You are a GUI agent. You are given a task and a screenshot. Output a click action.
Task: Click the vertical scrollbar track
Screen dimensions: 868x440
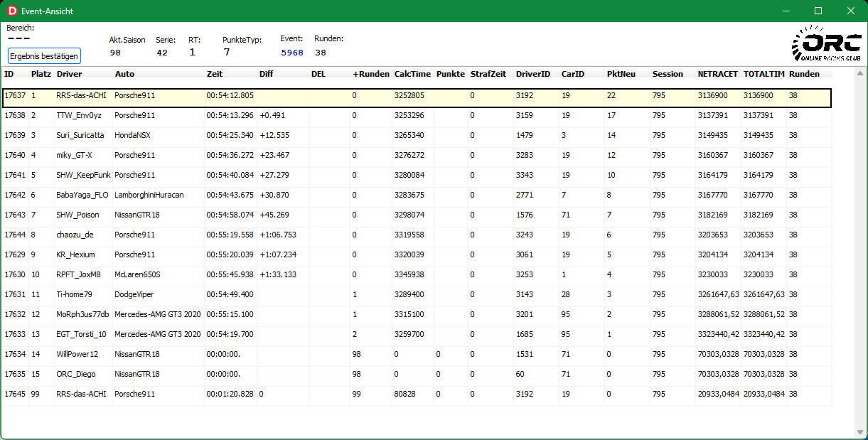click(860, 249)
